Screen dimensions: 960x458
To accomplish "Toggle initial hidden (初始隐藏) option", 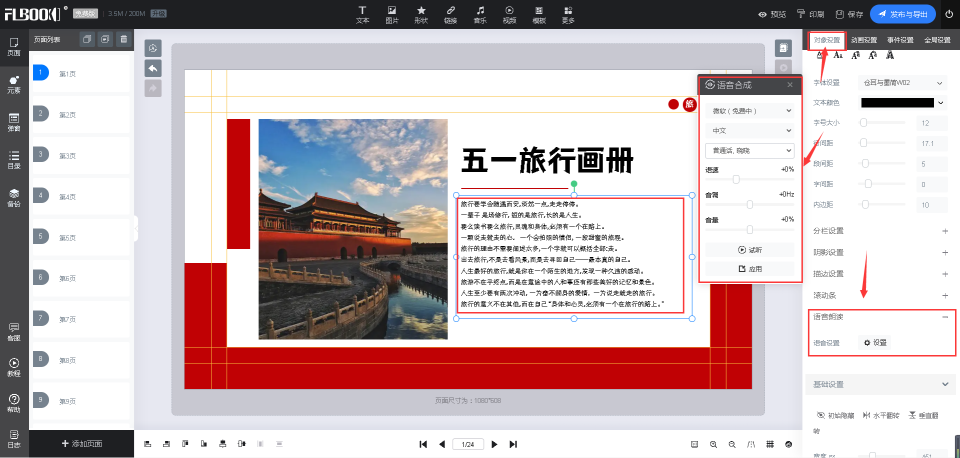I will (835, 415).
